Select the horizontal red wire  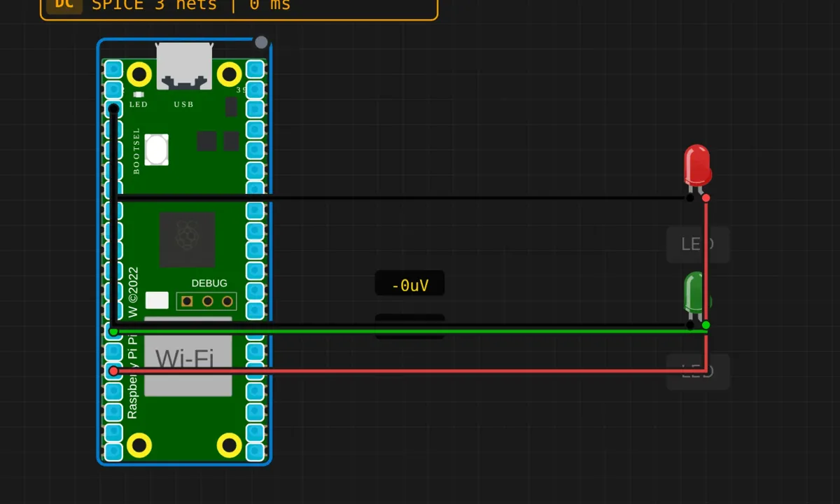(409, 371)
